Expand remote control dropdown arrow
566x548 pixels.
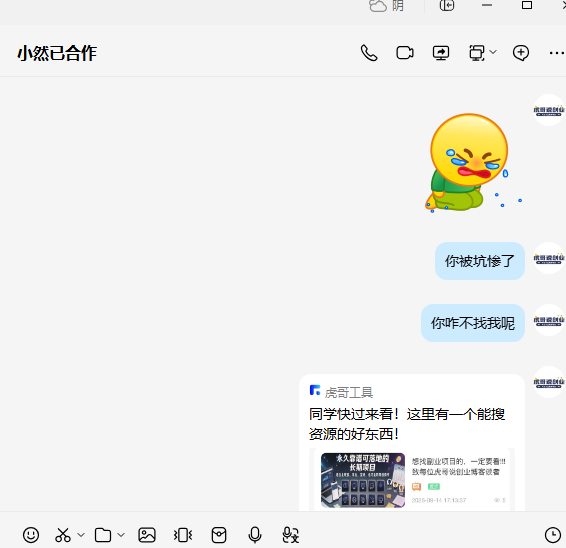click(x=493, y=52)
